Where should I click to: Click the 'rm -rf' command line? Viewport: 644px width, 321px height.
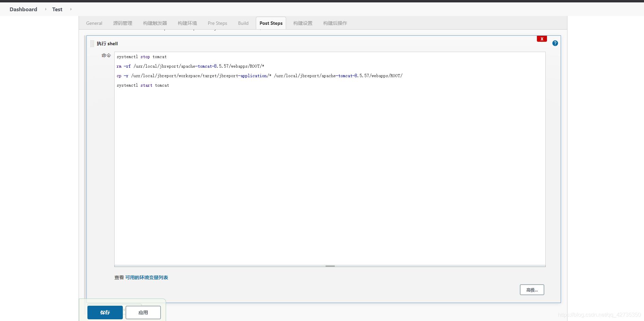click(x=191, y=66)
